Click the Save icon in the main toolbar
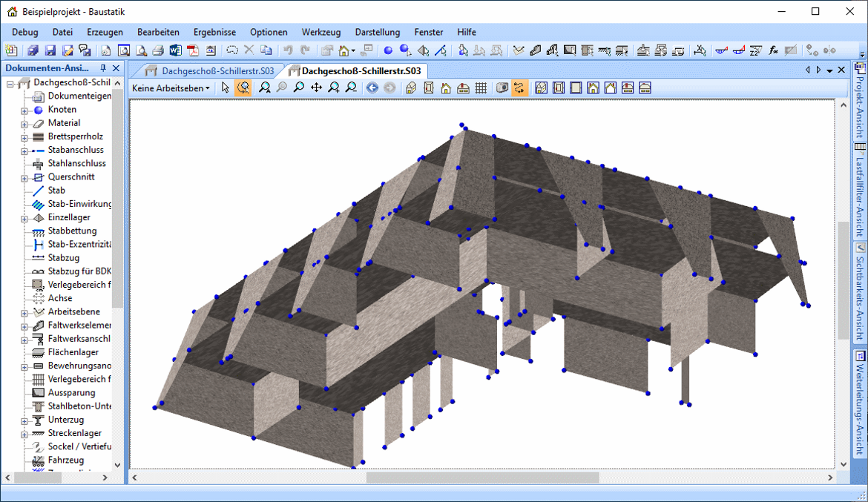868x502 pixels. 50,50
